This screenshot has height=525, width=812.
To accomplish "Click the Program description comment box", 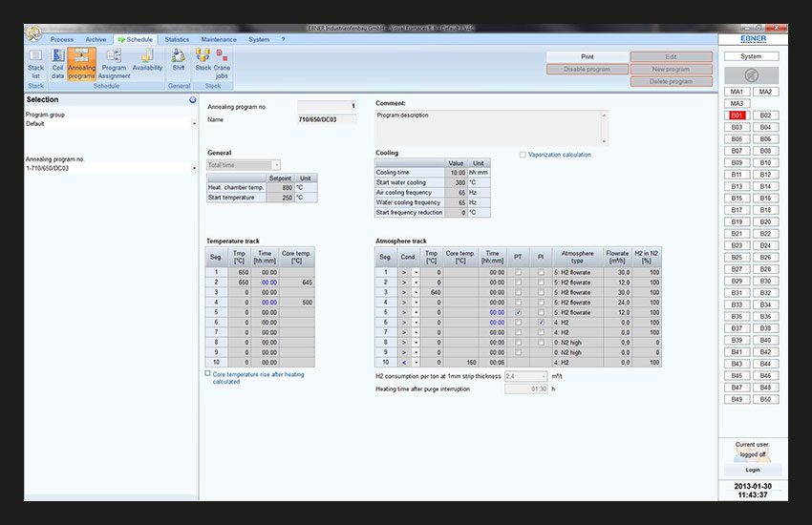I will (x=488, y=128).
